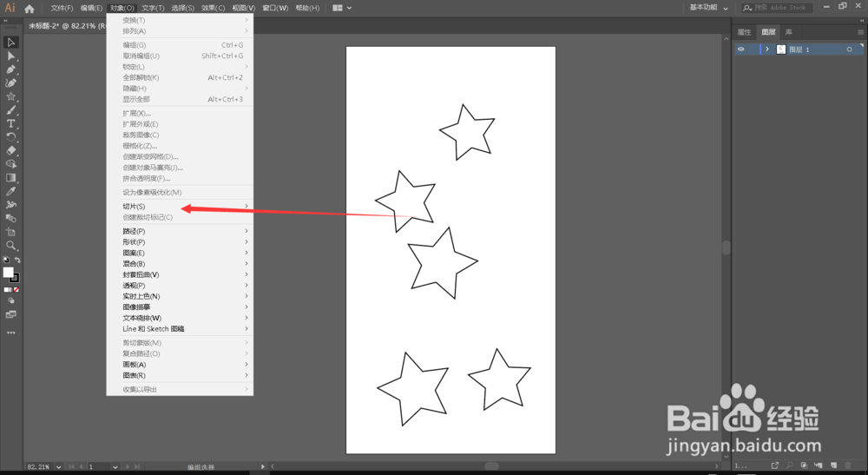Select the Eraser tool
Image resolution: width=868 pixels, height=475 pixels.
[10, 150]
